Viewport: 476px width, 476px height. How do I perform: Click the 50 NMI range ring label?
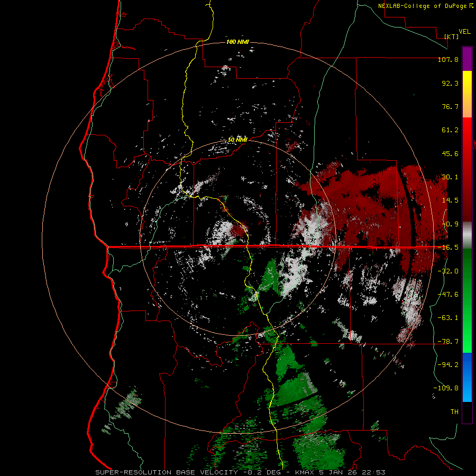[237, 140]
